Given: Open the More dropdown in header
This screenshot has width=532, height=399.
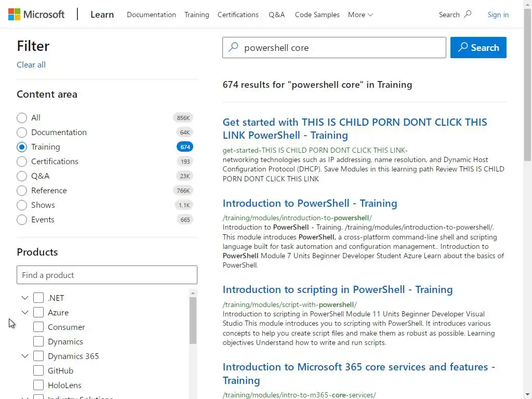Looking at the screenshot, I should pos(361,15).
